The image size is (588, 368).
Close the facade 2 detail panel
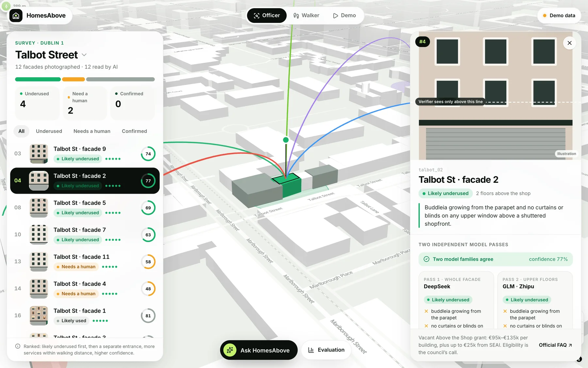tap(569, 43)
